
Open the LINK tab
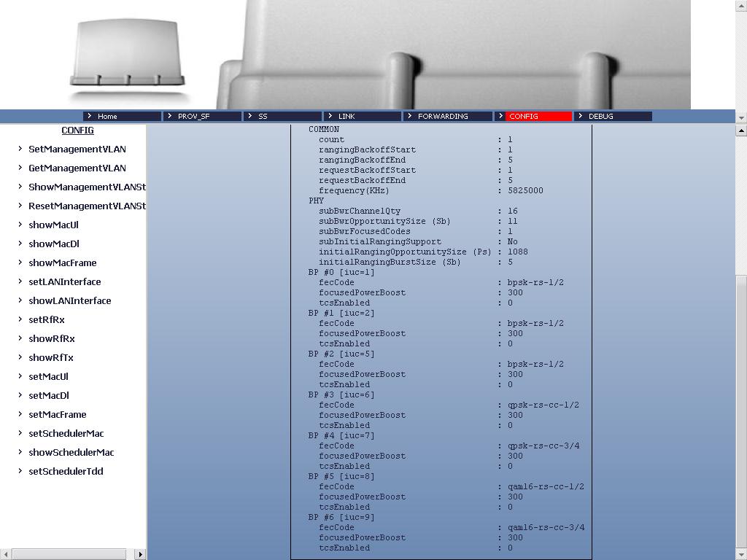[363, 116]
